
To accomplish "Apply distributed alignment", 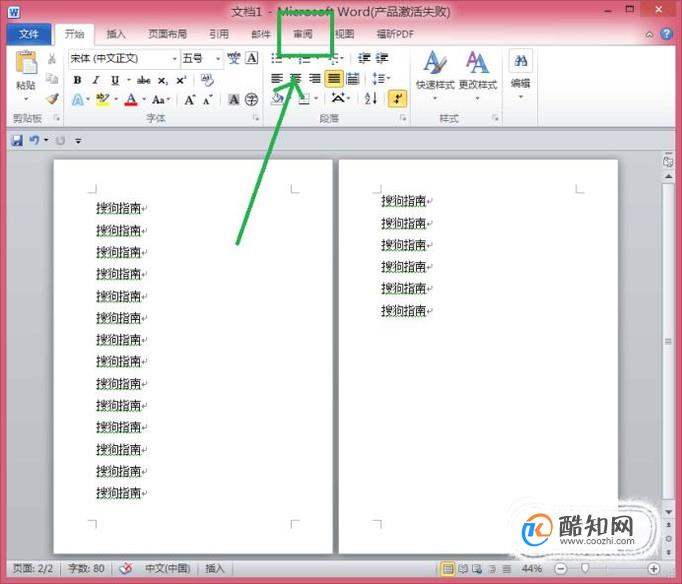I will pos(353,79).
